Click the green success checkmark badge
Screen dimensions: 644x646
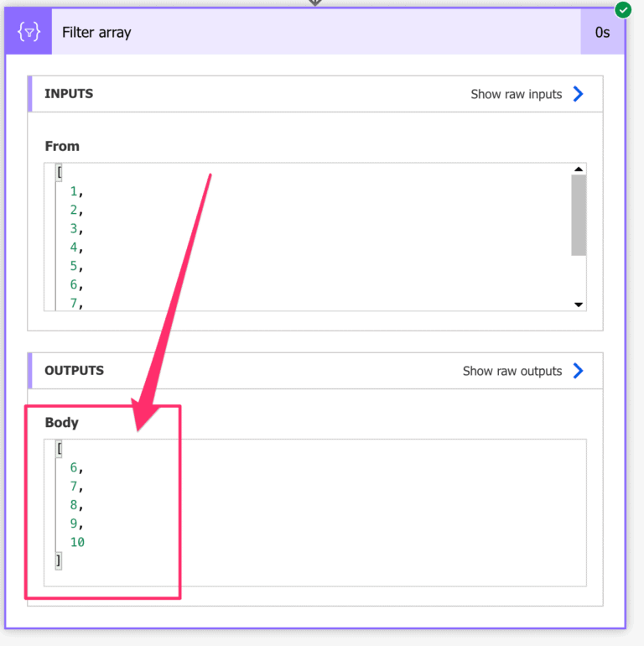[x=623, y=10]
